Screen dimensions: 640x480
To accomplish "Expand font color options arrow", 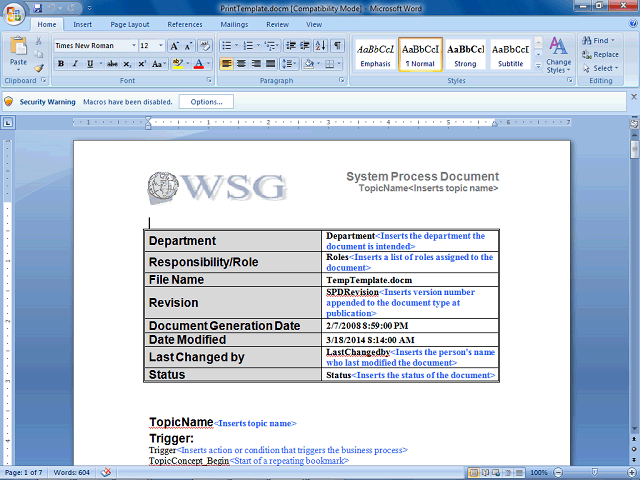I will tap(209, 64).
